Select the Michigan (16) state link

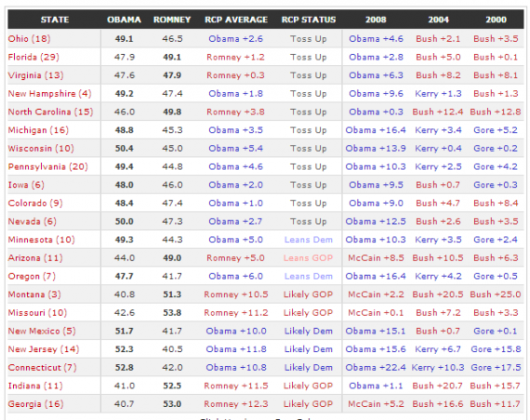tap(38, 130)
